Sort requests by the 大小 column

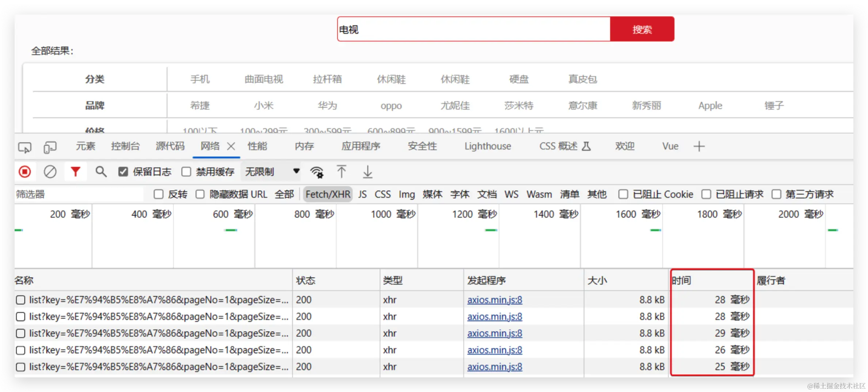(626, 280)
